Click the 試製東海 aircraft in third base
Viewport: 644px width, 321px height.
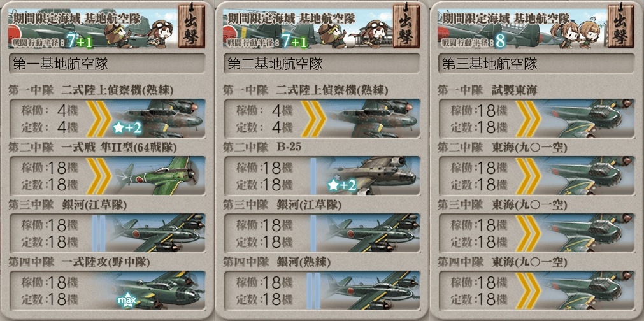536,118
